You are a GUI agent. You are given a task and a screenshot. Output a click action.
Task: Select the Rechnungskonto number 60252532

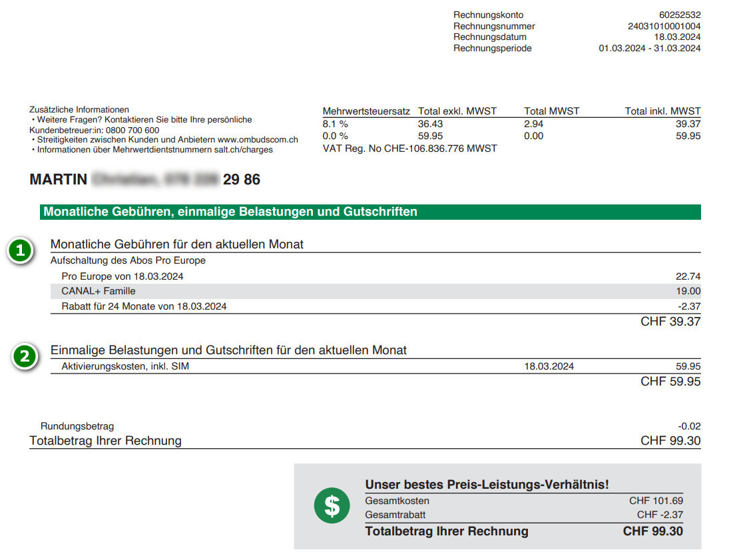click(x=679, y=15)
